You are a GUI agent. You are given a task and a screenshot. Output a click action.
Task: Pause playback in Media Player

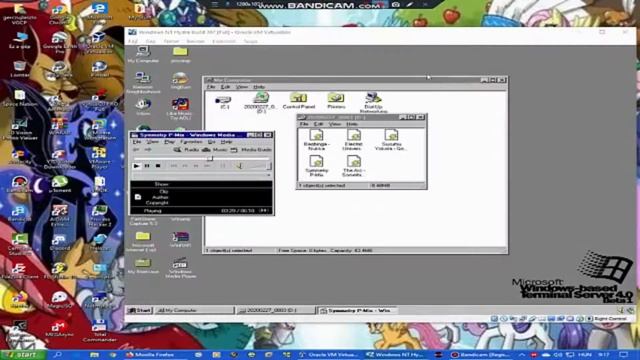[x=147, y=166]
